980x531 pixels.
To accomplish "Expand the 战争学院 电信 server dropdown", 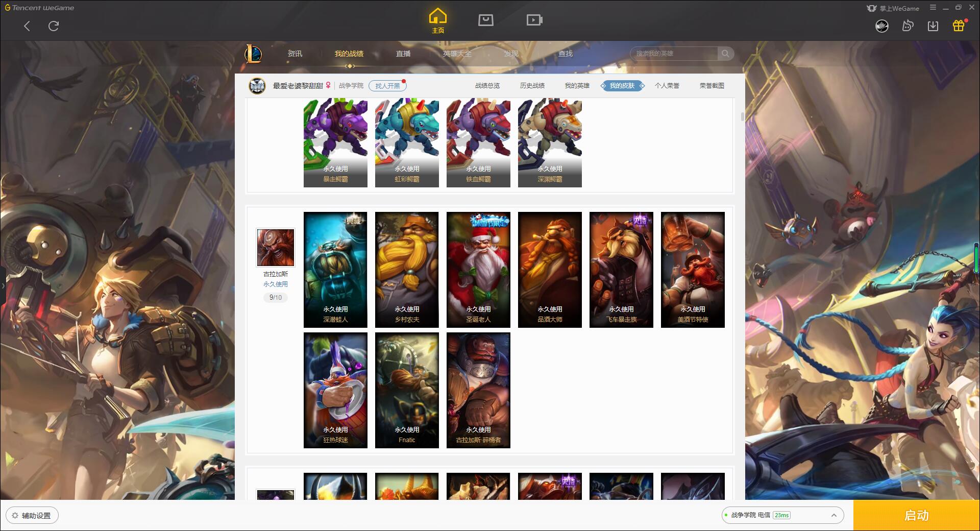I will (x=782, y=515).
